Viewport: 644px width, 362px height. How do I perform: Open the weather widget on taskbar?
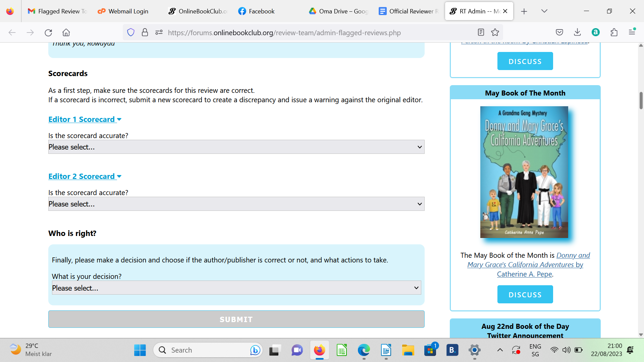31,350
